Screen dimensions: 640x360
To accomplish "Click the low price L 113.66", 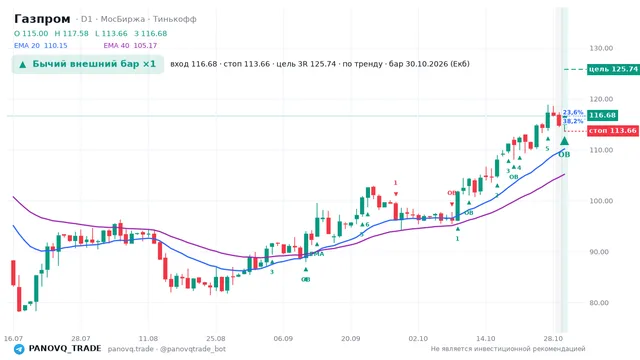I will [111, 33].
